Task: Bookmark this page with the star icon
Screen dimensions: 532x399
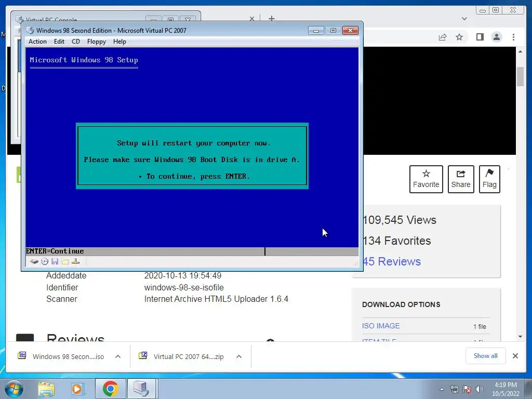Action: [459, 37]
